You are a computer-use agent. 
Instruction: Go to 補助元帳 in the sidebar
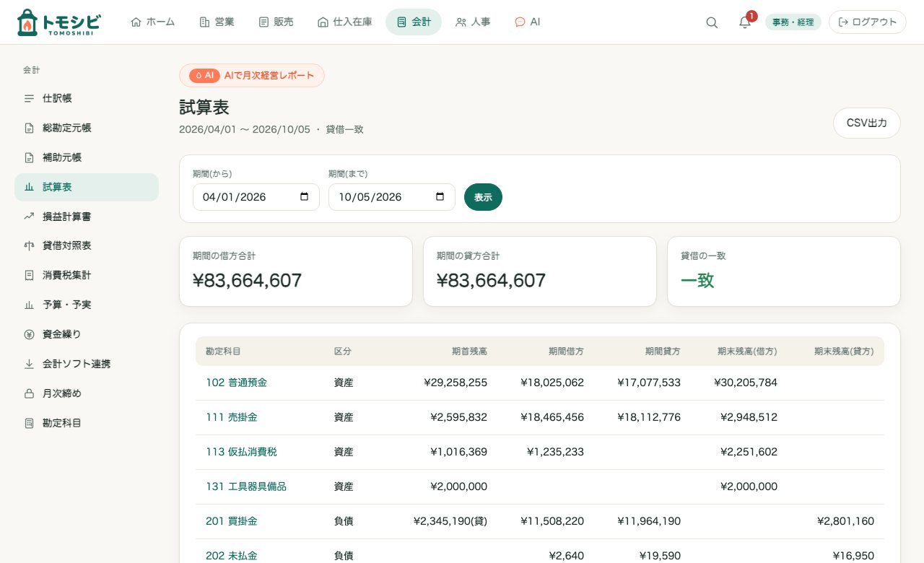87,157
